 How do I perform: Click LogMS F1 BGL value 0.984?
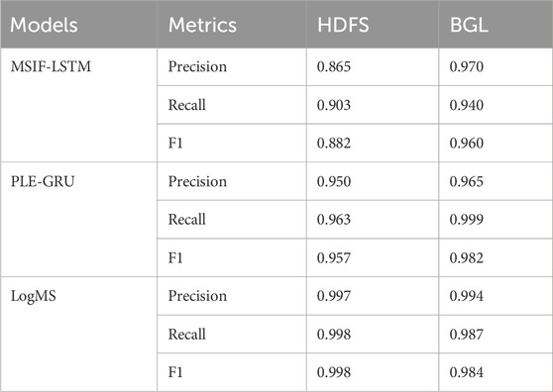click(x=466, y=372)
